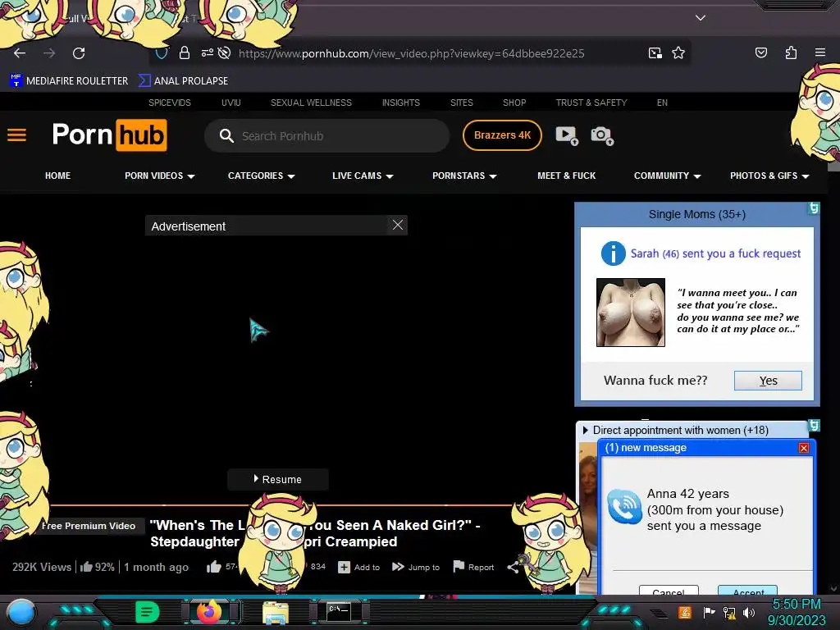This screenshot has width=840, height=630.
Task: Close the new message popup ad
Action: (x=804, y=448)
